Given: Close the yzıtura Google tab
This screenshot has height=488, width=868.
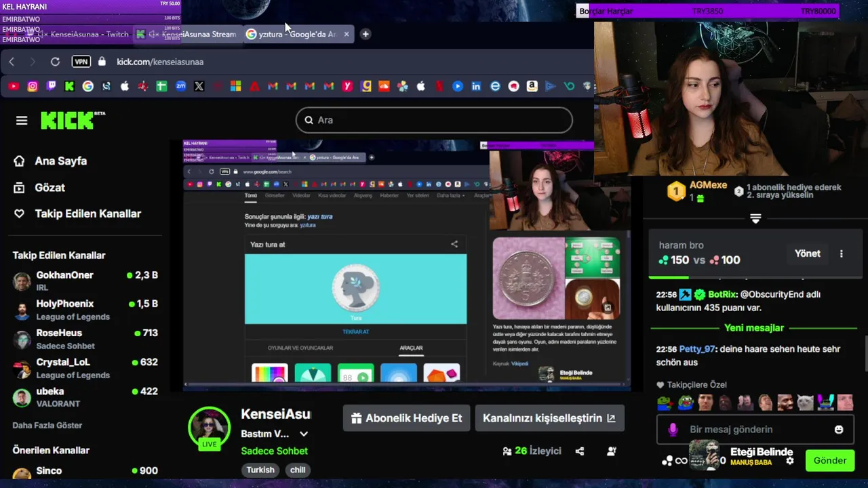Looking at the screenshot, I should [x=347, y=34].
